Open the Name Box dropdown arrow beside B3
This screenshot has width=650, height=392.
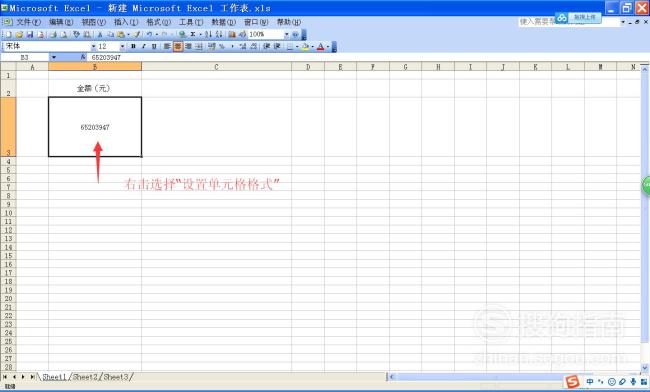(53, 57)
